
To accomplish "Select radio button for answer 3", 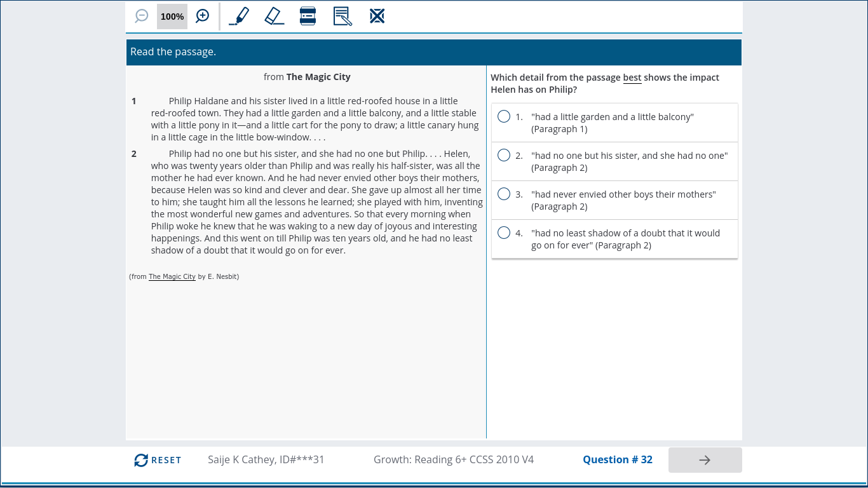I will click(x=504, y=194).
